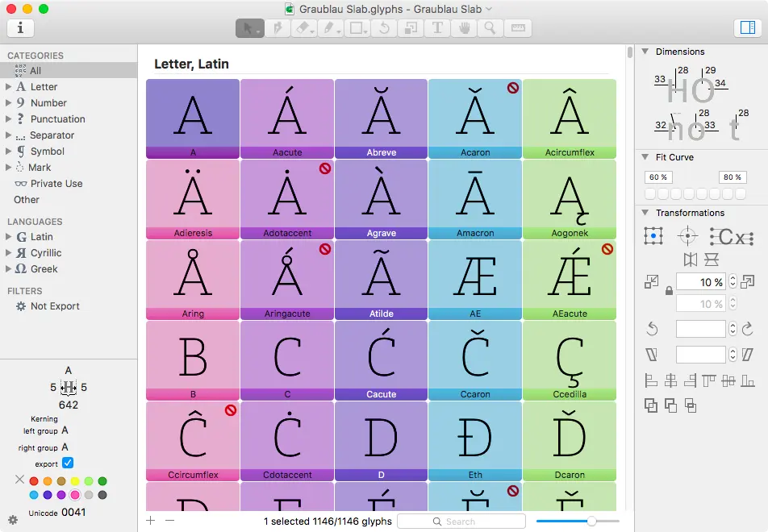Expand the Letter category
768x532 pixels.
(x=8, y=86)
